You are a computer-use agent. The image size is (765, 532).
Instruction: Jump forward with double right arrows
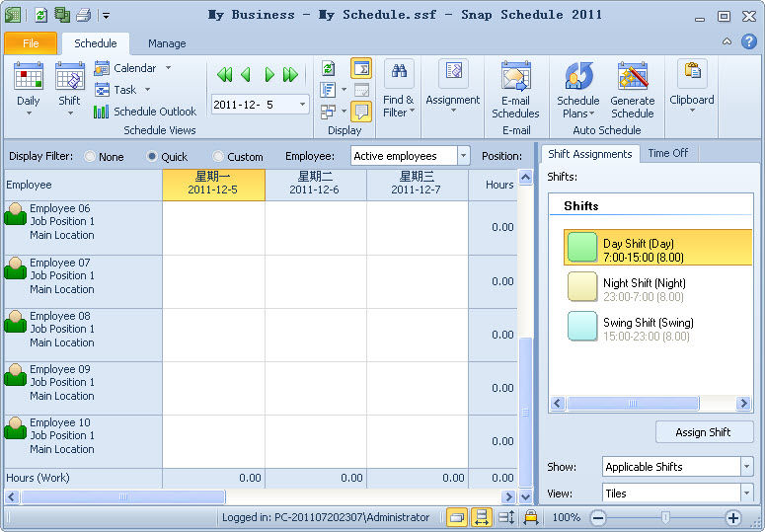pyautogui.click(x=290, y=75)
